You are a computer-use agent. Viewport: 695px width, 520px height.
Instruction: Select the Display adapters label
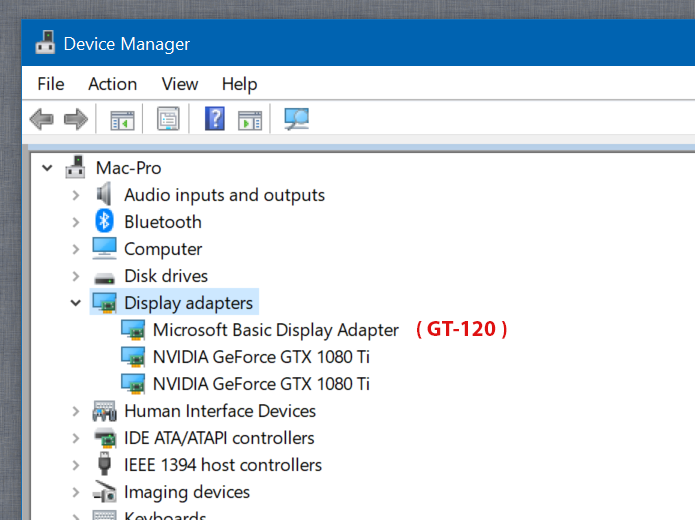(x=188, y=303)
